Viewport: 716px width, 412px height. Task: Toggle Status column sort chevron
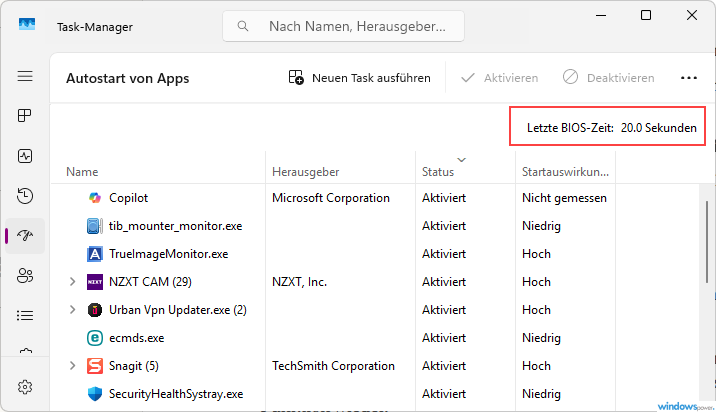pyautogui.click(x=462, y=159)
